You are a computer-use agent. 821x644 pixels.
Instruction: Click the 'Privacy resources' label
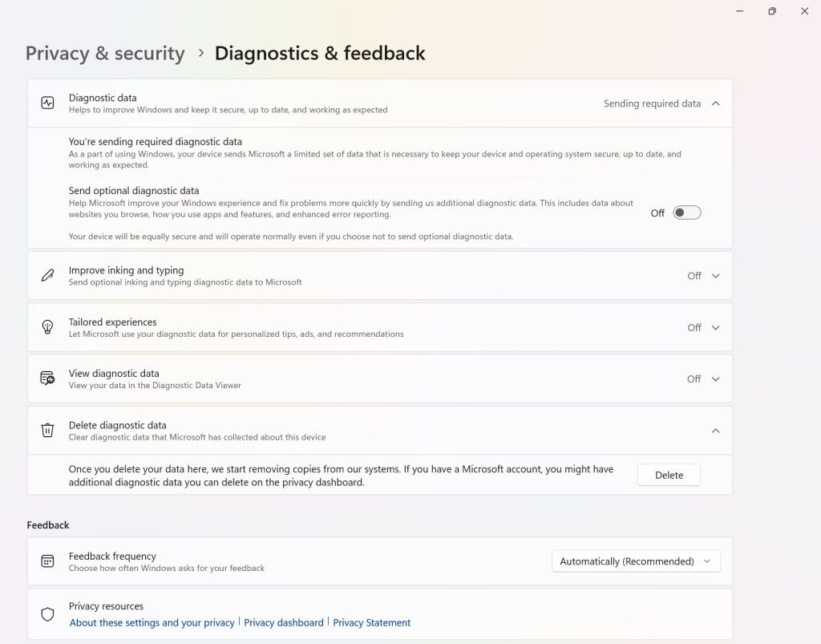(106, 606)
